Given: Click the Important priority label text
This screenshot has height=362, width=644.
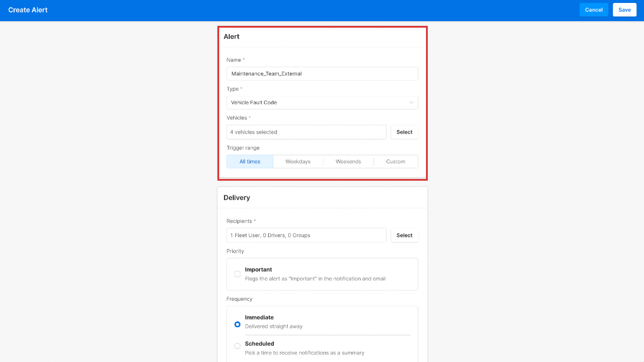Looking at the screenshot, I should point(258,270).
